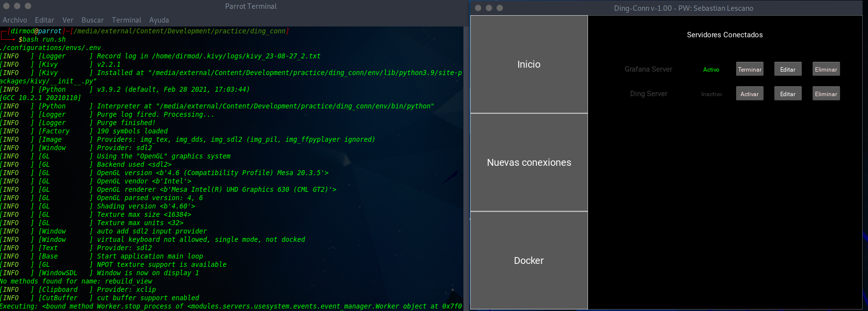This screenshot has height=311, width=868.
Task: Click the green Activo status text
Action: [711, 70]
